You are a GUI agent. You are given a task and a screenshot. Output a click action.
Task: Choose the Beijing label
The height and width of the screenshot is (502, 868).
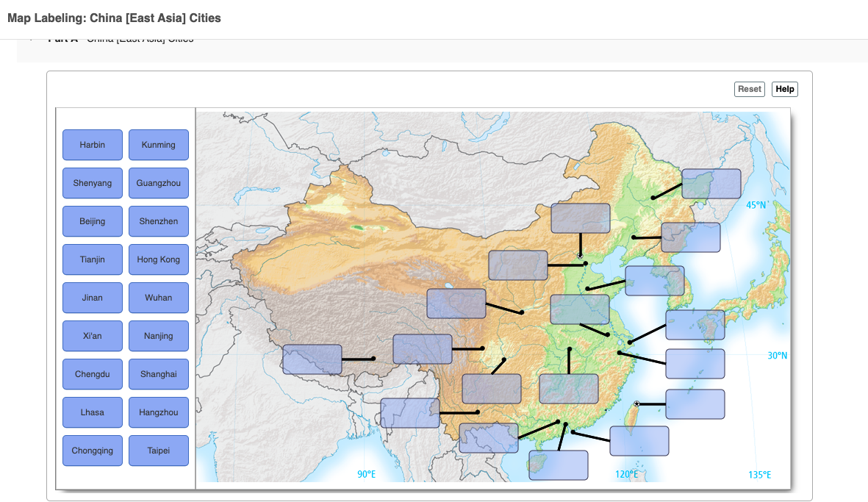[x=93, y=221]
